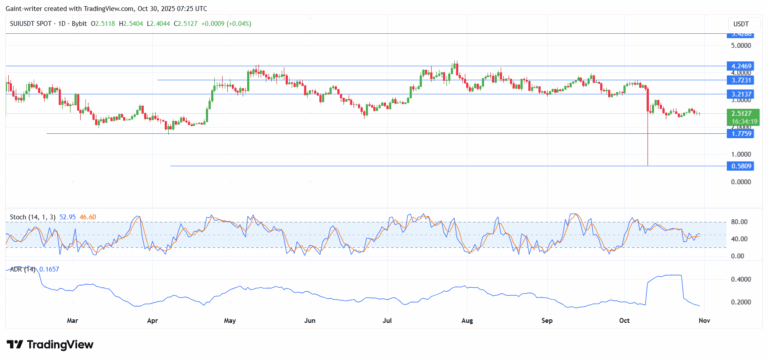Click the Jul label on time axis
768x361 pixels.
coord(387,321)
